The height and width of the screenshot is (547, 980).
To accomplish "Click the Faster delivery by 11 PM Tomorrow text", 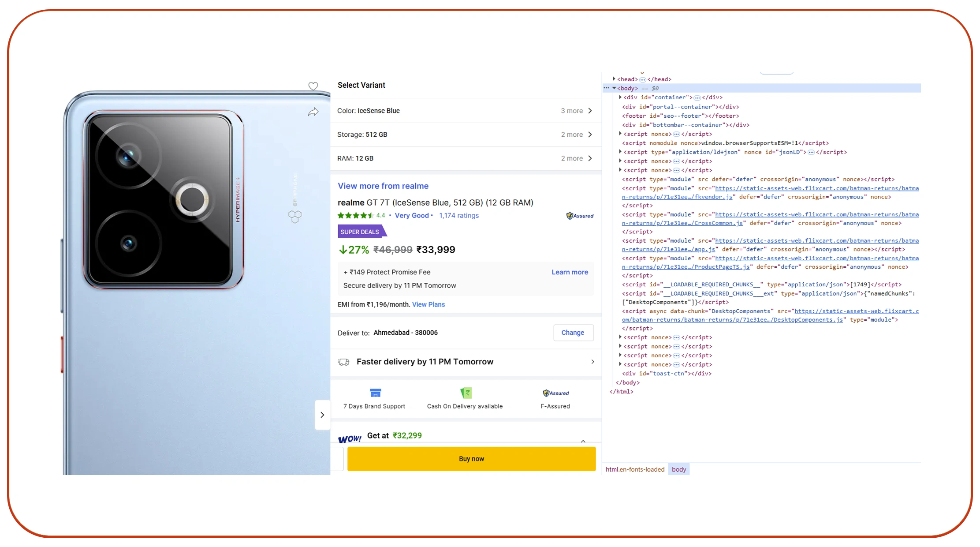I will [425, 362].
